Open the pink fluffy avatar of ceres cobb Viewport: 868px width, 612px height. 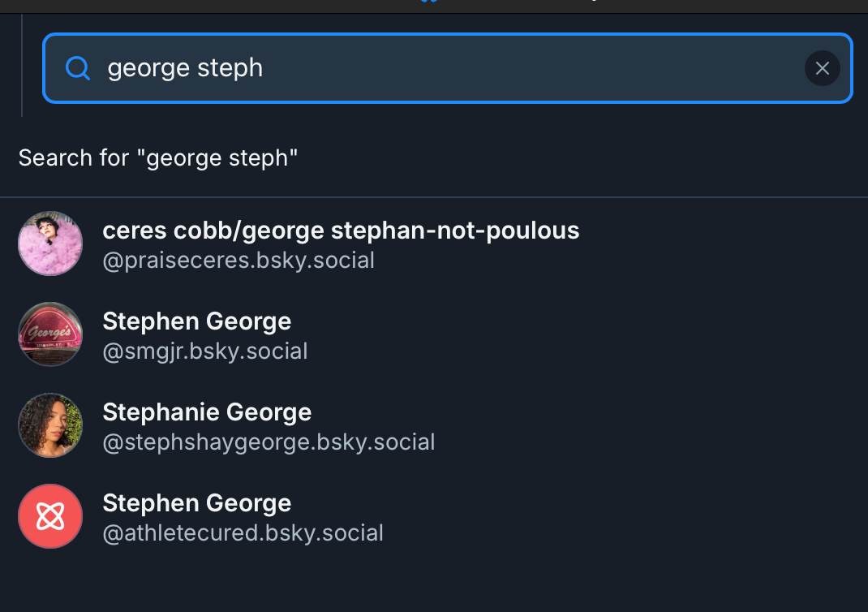pyautogui.click(x=50, y=244)
